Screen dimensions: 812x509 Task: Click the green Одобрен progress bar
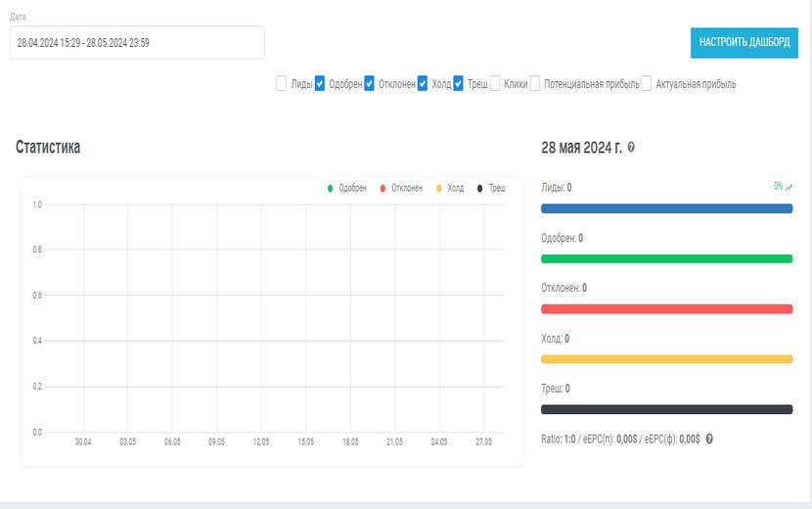pyautogui.click(x=666, y=258)
